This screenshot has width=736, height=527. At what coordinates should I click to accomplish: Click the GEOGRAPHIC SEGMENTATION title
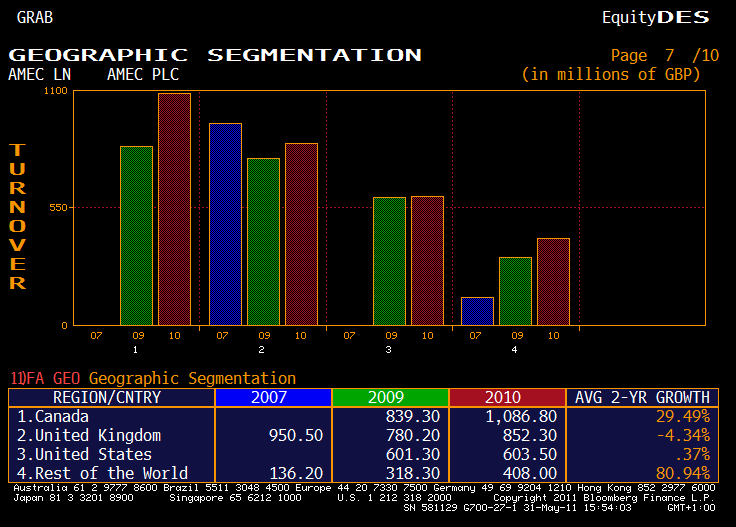coord(215,55)
